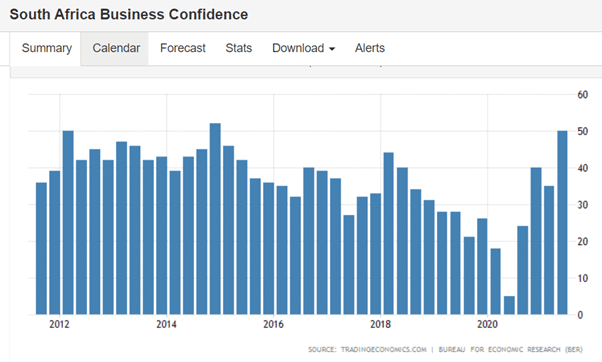
Task: Select the last bar reaching 50
Action: [562, 223]
